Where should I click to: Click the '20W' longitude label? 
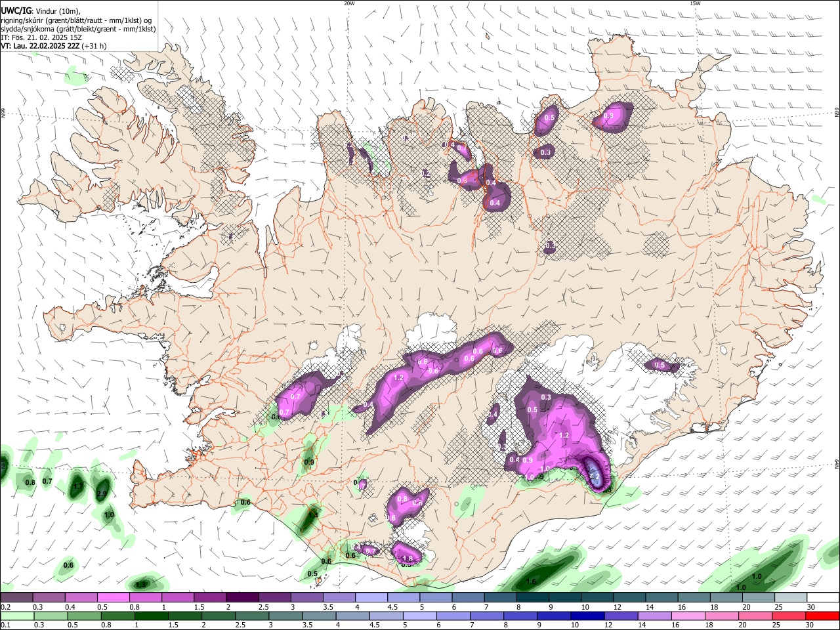[349, 3]
